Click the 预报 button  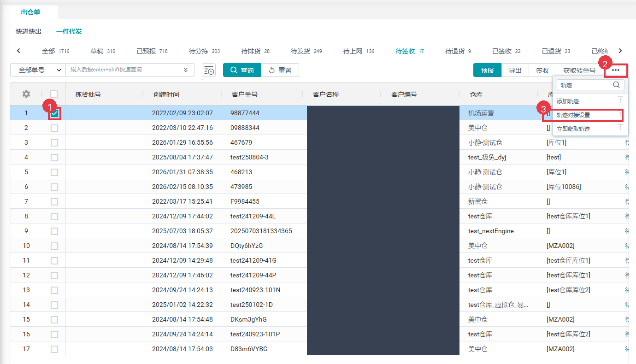[487, 70]
